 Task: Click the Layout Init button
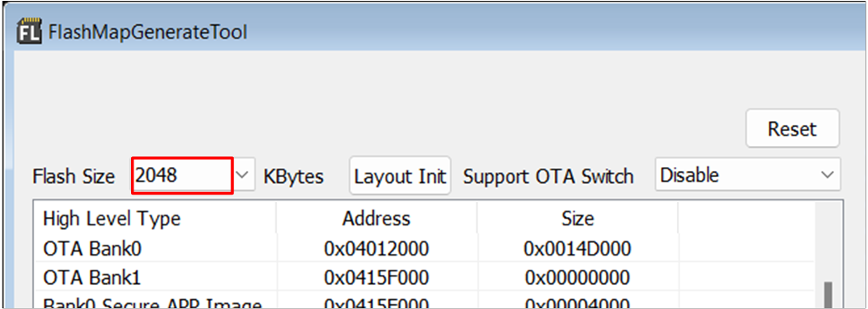pyautogui.click(x=400, y=176)
